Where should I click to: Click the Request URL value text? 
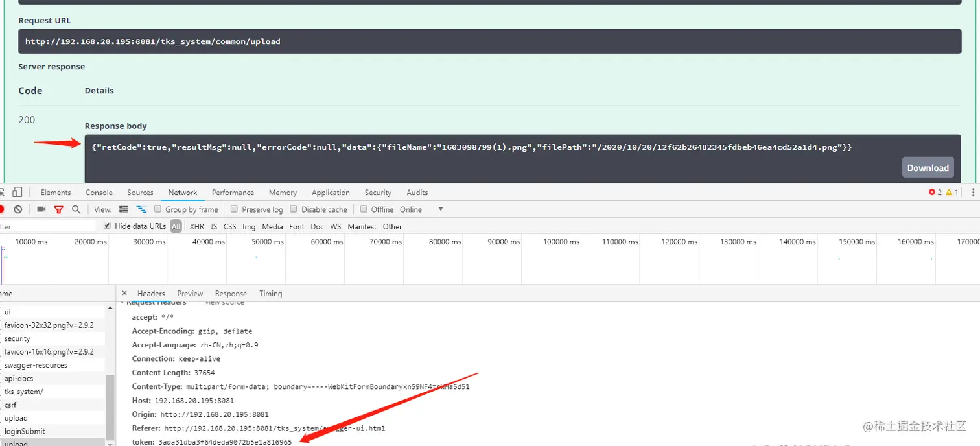(153, 41)
